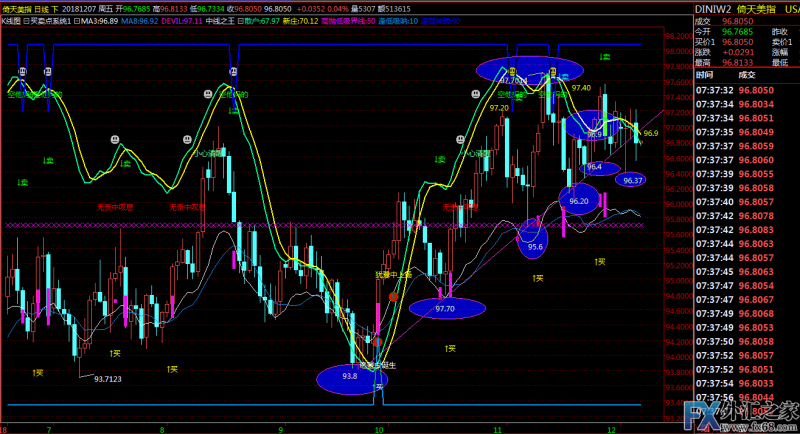Click the 95.6 blue ellipse annotation

pos(535,240)
